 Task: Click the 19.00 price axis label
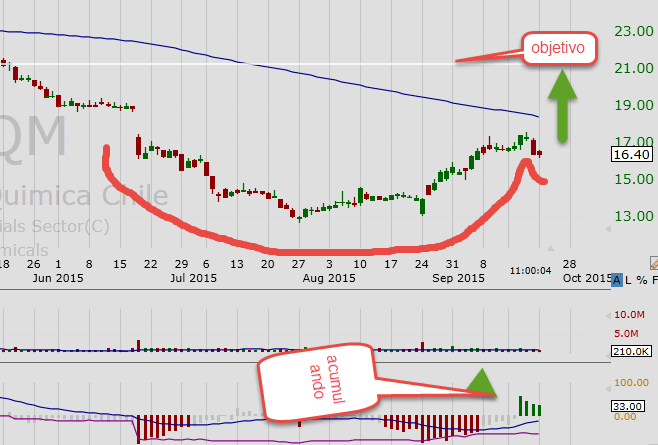[x=634, y=105]
